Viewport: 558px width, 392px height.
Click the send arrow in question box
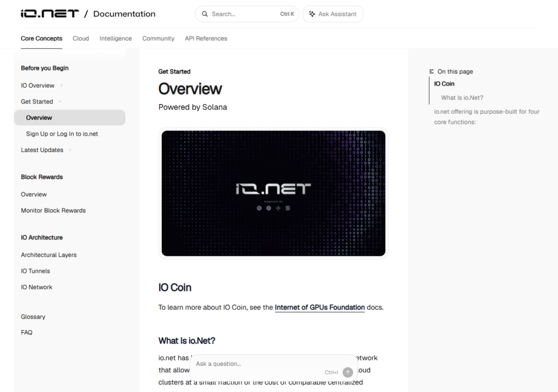pos(348,372)
